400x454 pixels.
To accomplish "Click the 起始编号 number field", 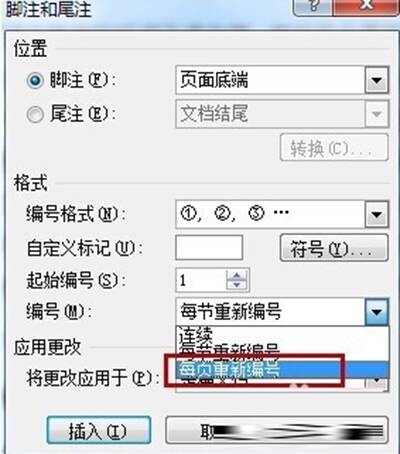I will pos(201,280).
